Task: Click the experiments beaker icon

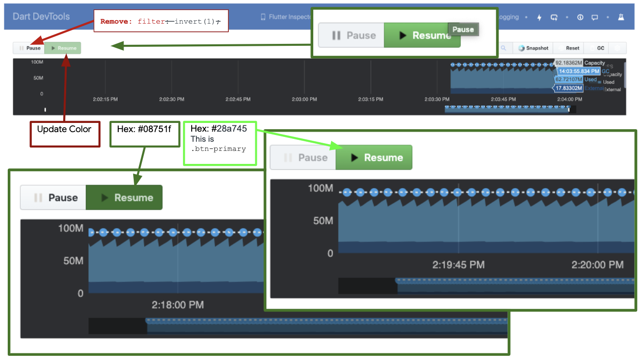Action: pos(621,17)
